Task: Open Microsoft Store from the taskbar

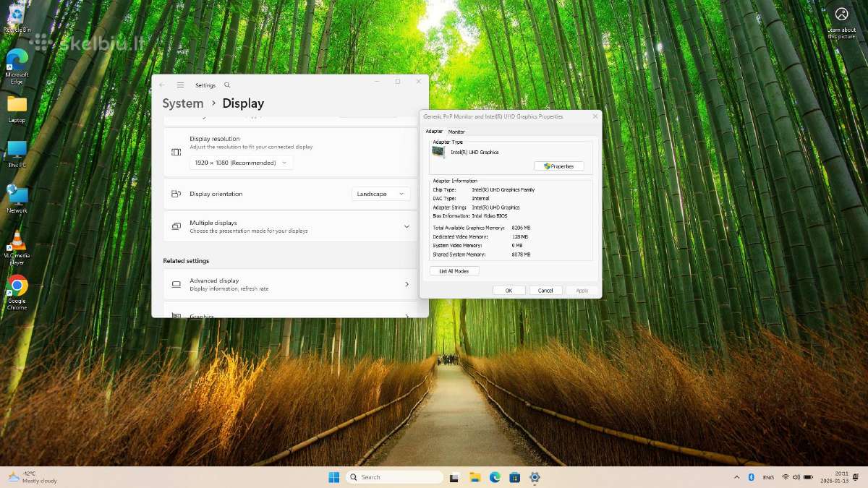Action: pyautogui.click(x=514, y=477)
